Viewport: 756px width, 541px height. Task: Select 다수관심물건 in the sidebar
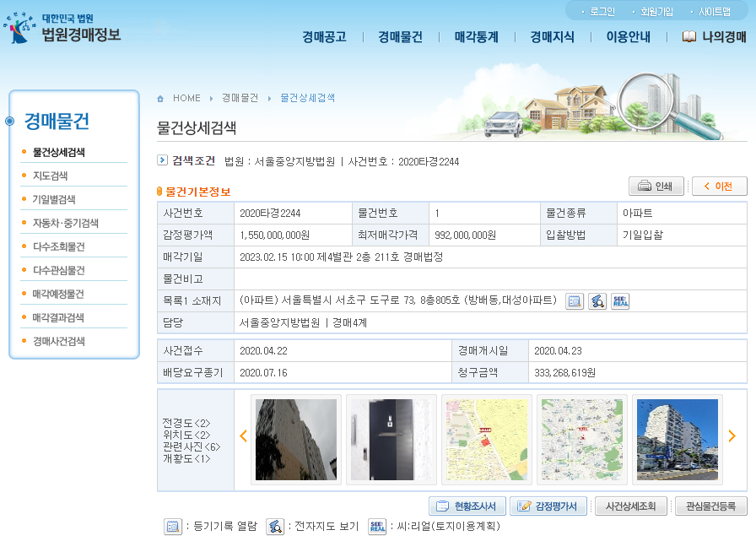[58, 270]
